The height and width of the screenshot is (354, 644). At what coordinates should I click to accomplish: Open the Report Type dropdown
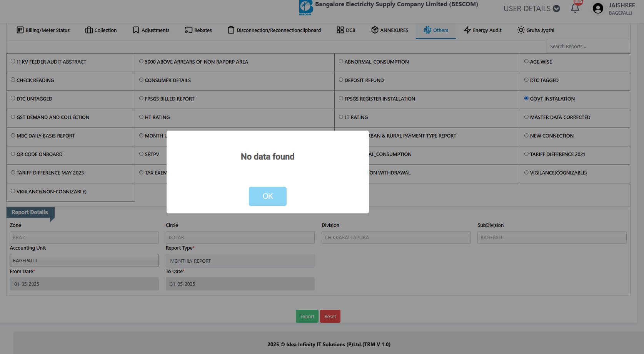tap(240, 261)
